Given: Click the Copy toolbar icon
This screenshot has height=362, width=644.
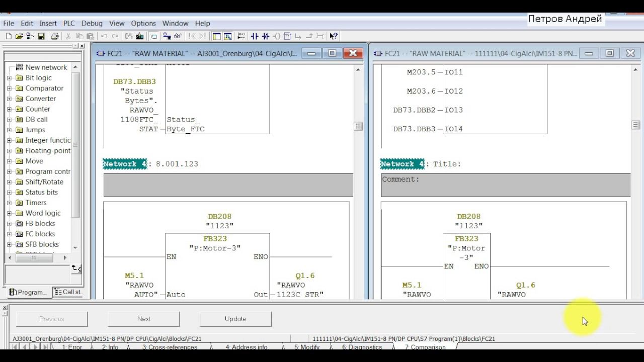Looking at the screenshot, I should click(x=79, y=36).
